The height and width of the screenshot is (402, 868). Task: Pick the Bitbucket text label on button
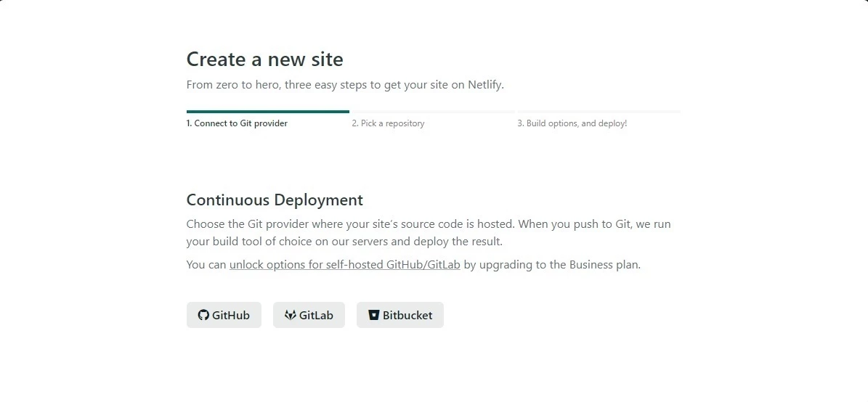407,315
